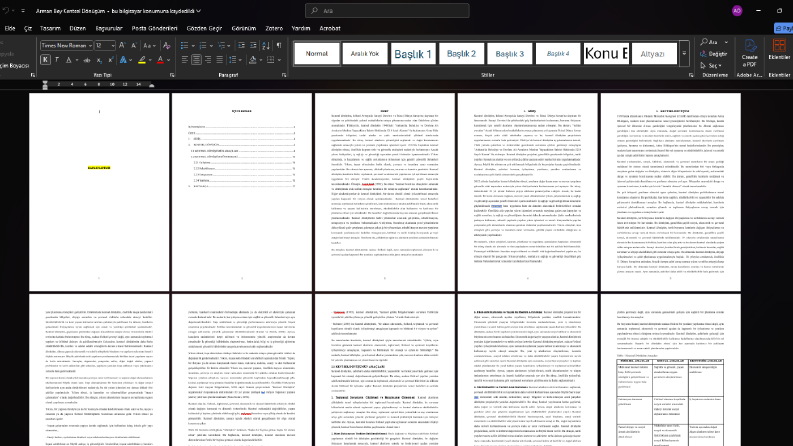Increase font size with grow icon
Image resolution: width=793 pixels, height=446 pixels.
coord(122,46)
